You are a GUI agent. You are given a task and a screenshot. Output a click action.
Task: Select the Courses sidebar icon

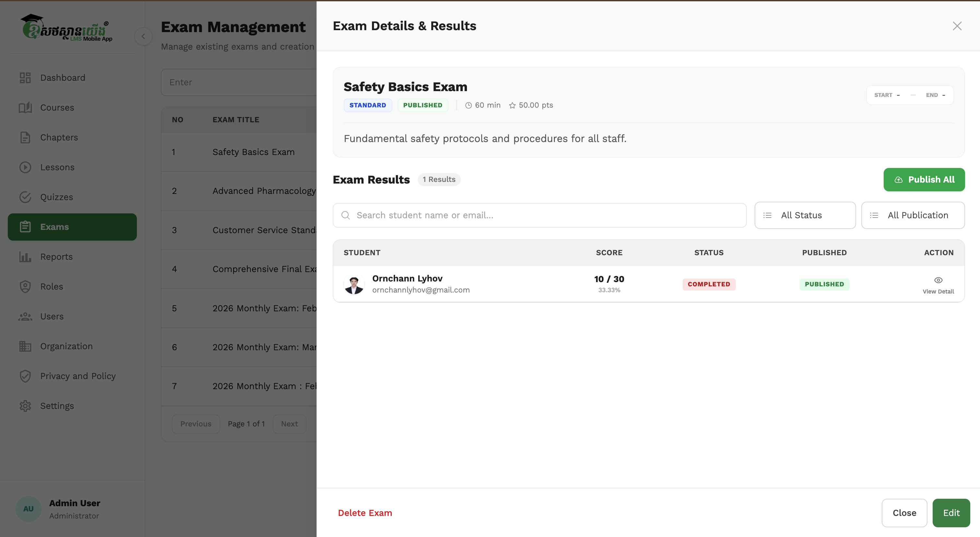point(25,107)
